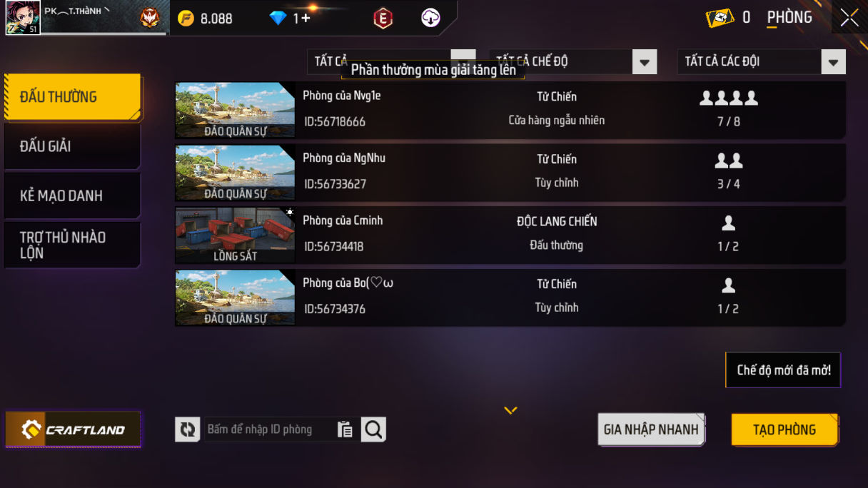Click the GIA NHẬP NHANH button
The height and width of the screenshot is (488, 868).
(651, 429)
